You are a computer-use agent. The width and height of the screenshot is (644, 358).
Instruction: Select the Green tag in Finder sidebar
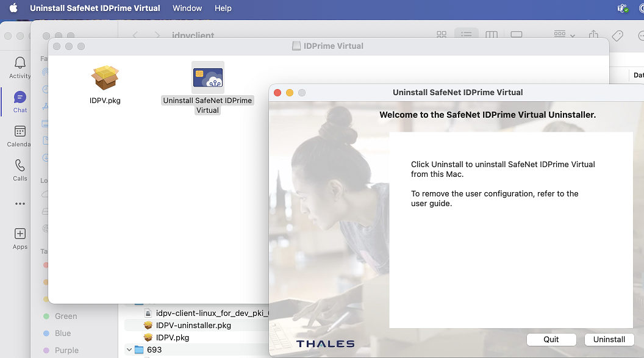(66, 316)
